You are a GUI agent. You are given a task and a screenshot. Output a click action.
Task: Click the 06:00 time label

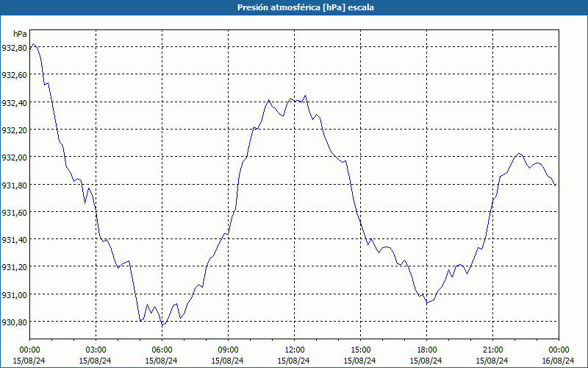pyautogui.click(x=162, y=350)
